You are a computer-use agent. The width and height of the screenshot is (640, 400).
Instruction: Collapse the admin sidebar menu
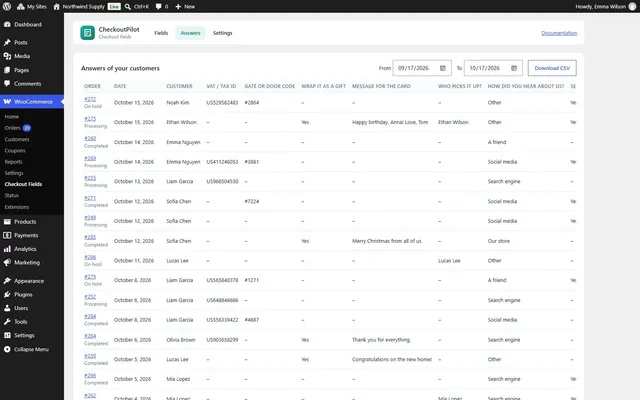(32, 349)
